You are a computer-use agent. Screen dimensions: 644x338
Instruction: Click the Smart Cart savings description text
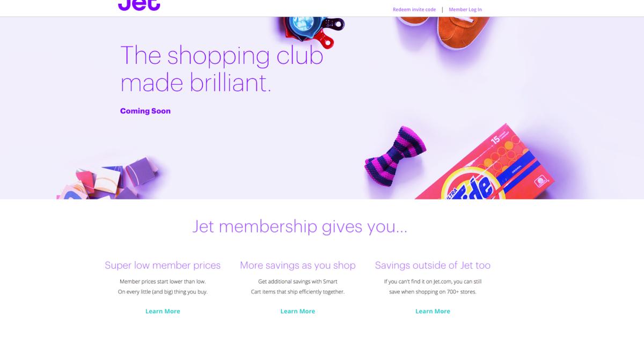[x=298, y=286]
